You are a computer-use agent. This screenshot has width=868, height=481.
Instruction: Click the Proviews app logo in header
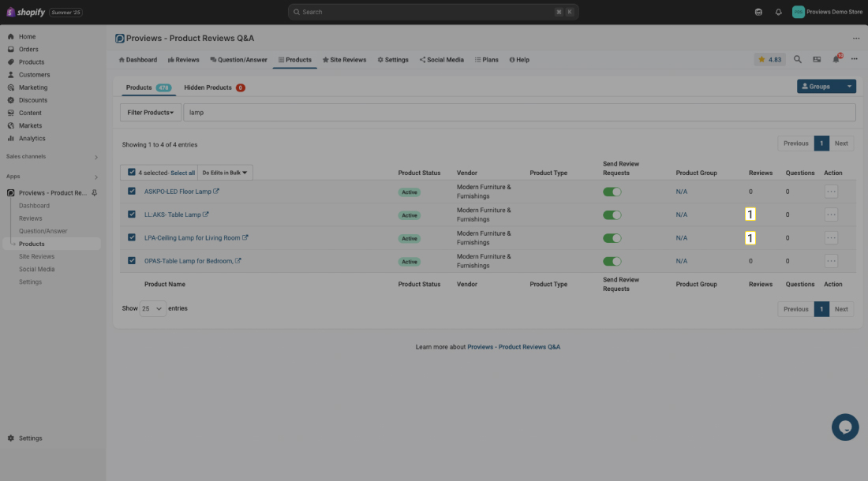click(x=120, y=38)
